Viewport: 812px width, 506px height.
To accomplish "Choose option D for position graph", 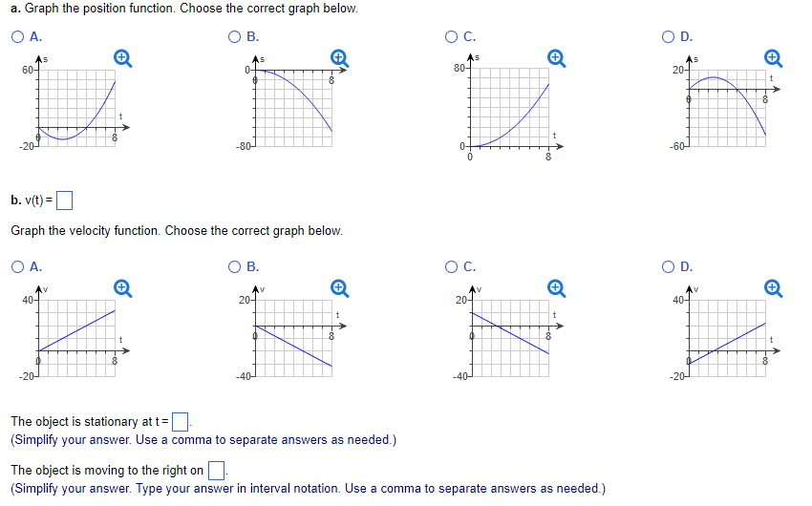I will [x=669, y=37].
